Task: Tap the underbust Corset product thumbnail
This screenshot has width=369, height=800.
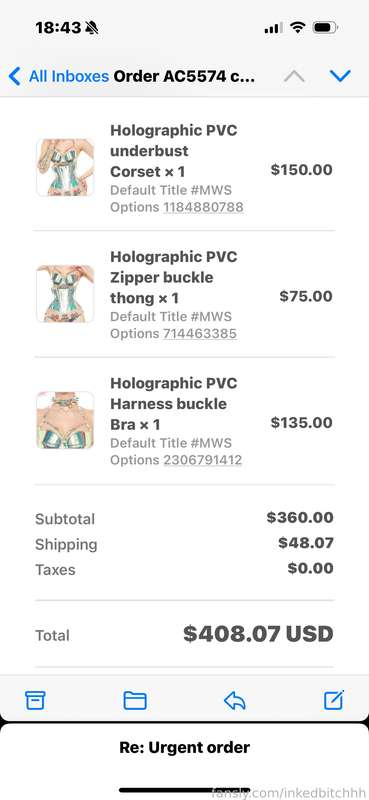Action: coord(65,167)
